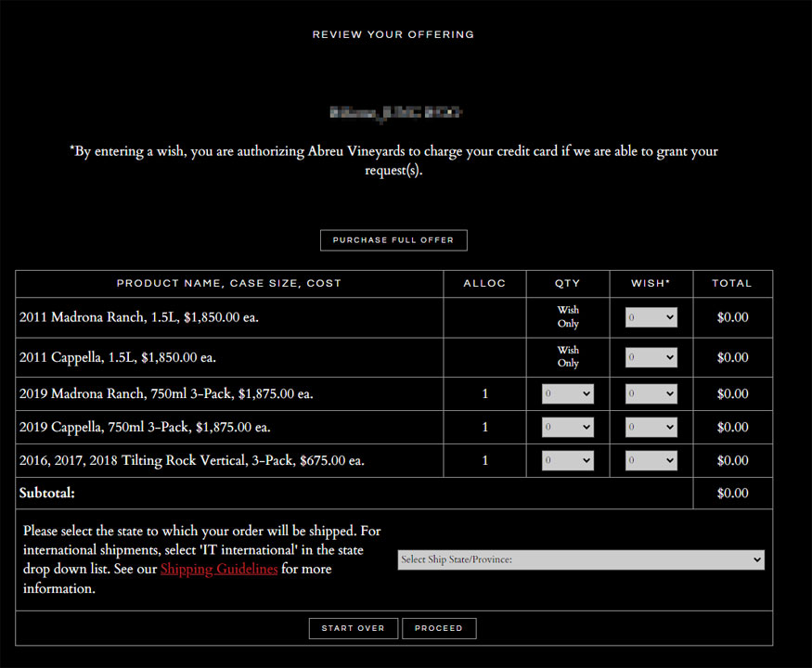The image size is (812, 668).
Task: Open Qty dropdown for 2019 Madrona Ranch
Action: (568, 393)
